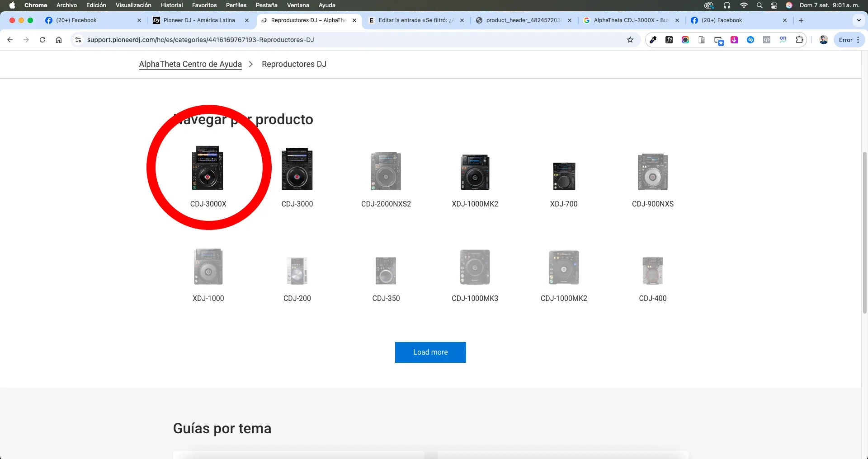Viewport: 868px width, 459px height.
Task: Select the XDJ-1000MK2 product link
Action: (475, 204)
